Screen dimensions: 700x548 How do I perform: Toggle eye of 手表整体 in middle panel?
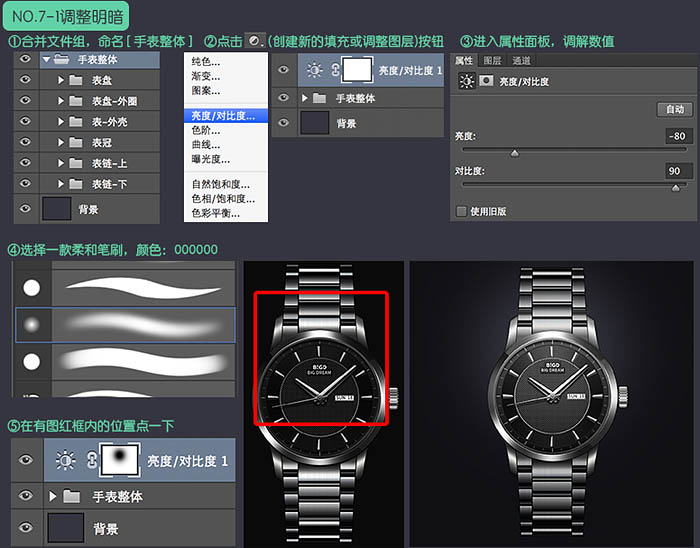tap(283, 97)
